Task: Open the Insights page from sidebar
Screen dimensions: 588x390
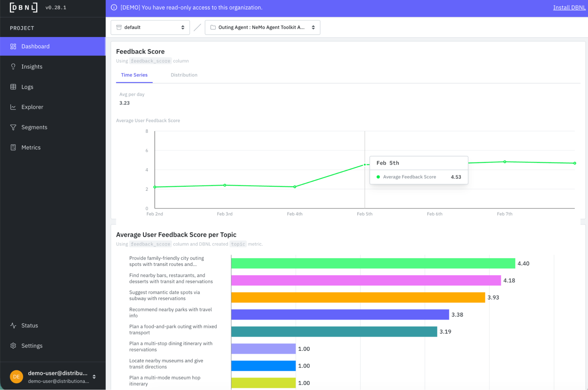Action: click(x=32, y=67)
